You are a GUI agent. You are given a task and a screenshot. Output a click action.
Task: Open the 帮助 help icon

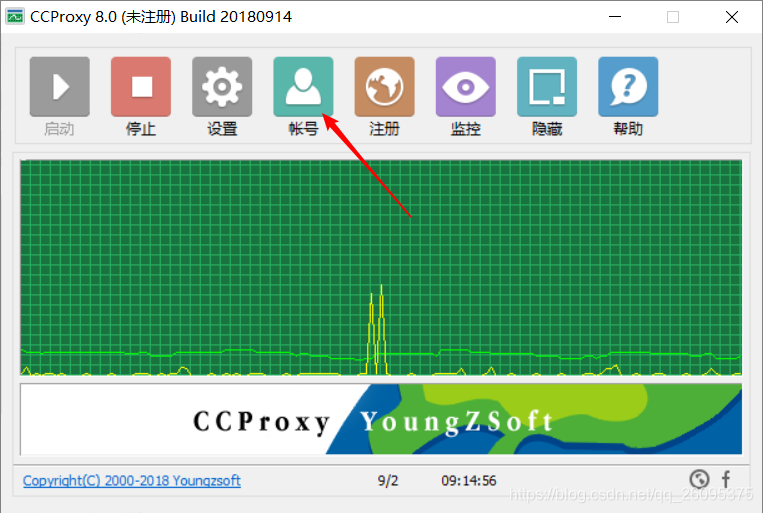(x=628, y=87)
